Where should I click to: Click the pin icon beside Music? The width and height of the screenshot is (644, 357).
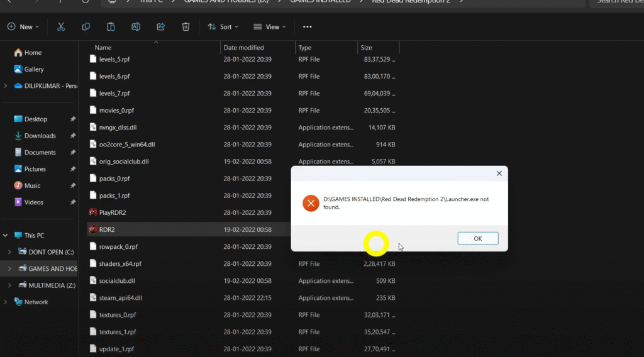[73, 185]
